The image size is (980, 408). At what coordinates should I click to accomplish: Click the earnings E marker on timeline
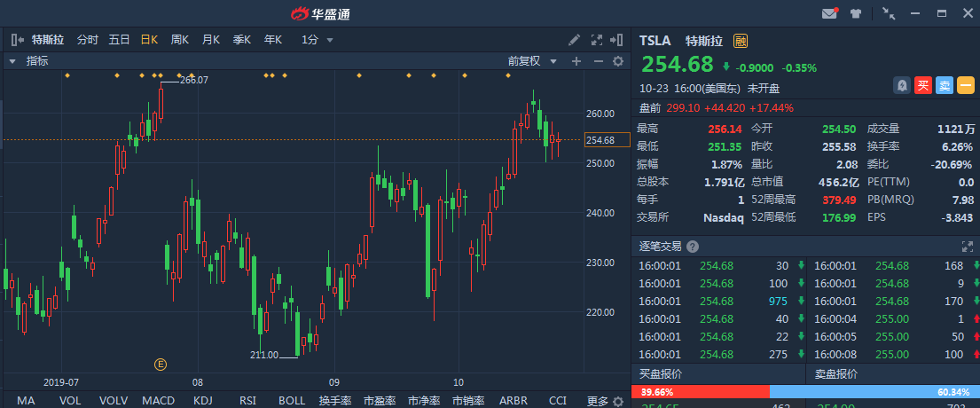[161, 364]
